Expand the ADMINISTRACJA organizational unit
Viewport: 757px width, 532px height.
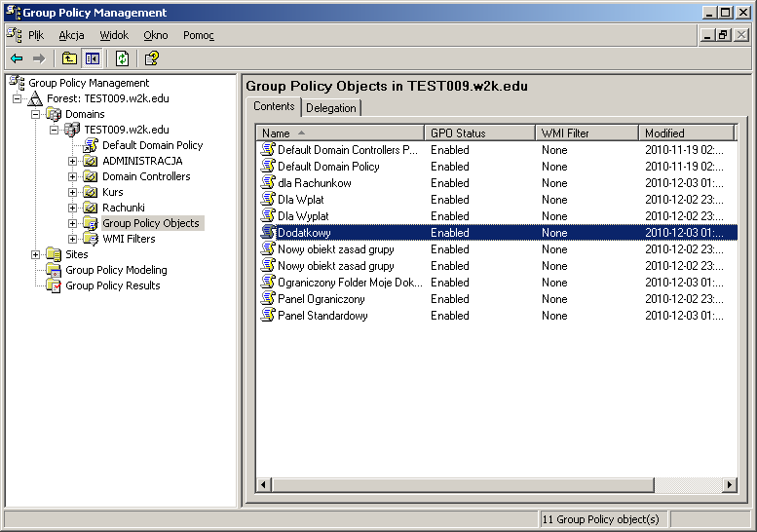pos(73,161)
